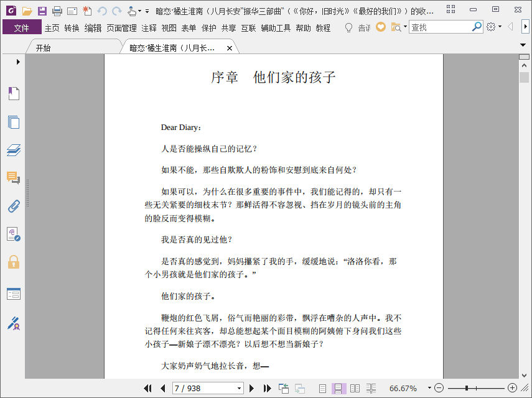
Task: Open a file with the folder icon
Action: (x=27, y=11)
